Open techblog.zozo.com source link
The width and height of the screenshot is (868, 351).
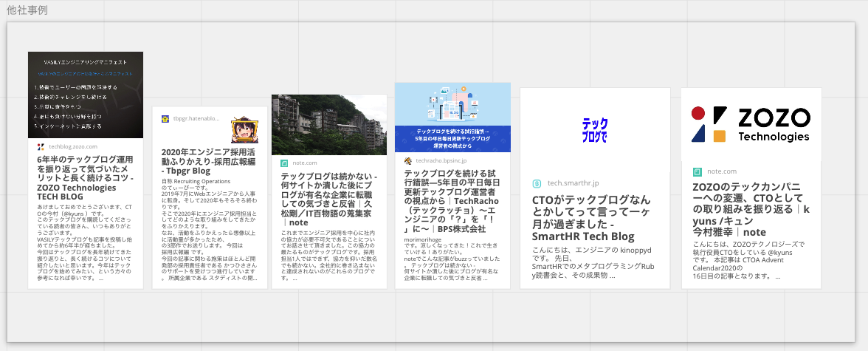[73, 147]
